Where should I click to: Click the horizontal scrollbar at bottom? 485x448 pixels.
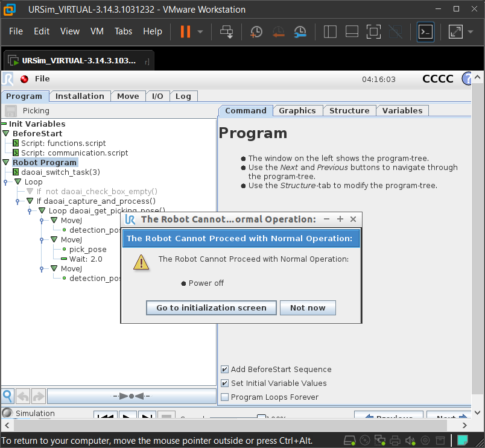pyautogui.click(x=230, y=426)
